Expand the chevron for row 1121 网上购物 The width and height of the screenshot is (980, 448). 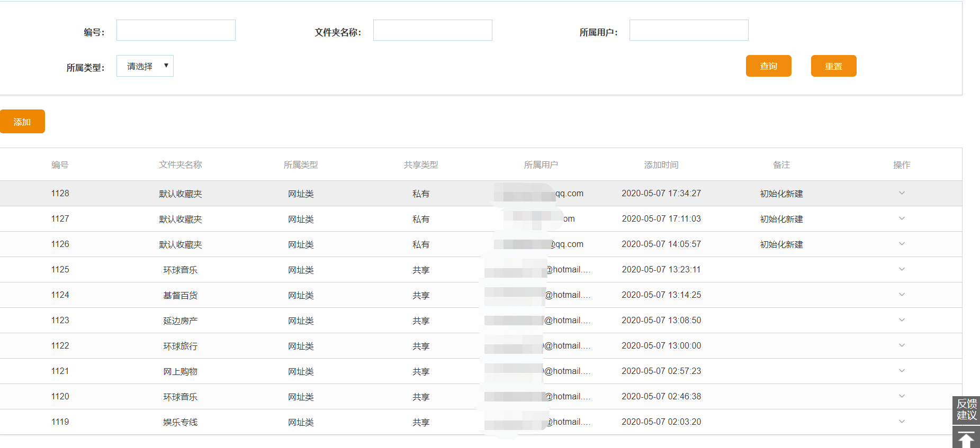902,371
